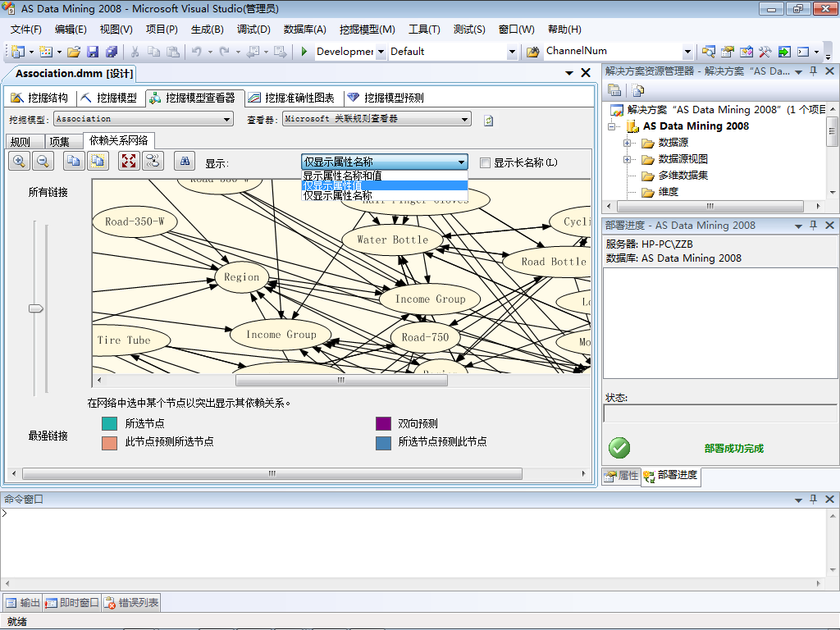
Task: Open the 输出 bottom tab
Action: click(x=23, y=603)
